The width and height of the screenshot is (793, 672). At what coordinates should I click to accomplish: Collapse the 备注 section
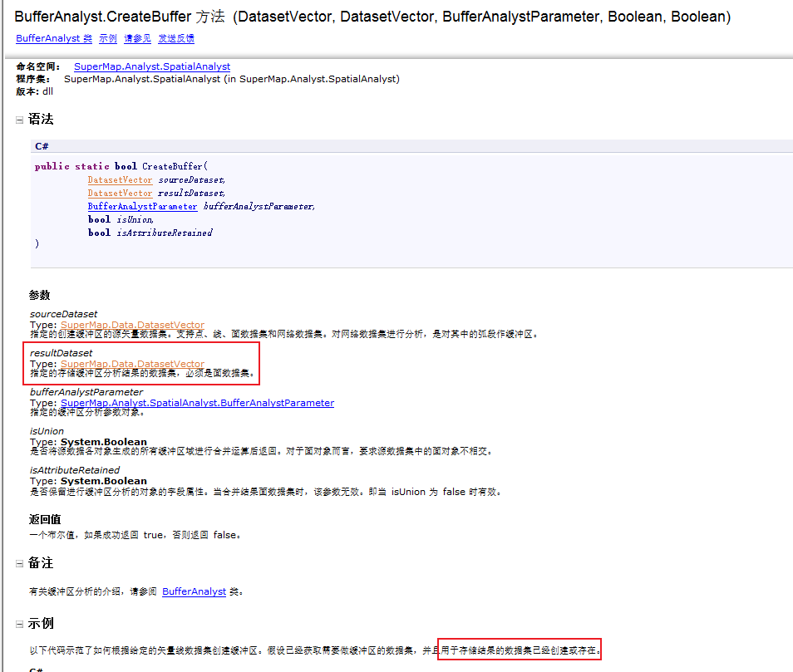[x=19, y=564]
